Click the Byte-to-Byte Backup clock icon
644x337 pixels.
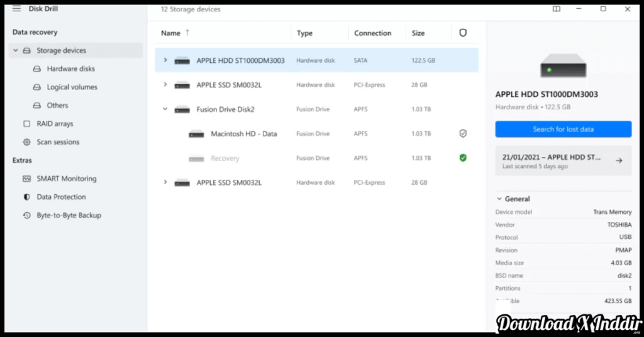pos(26,215)
